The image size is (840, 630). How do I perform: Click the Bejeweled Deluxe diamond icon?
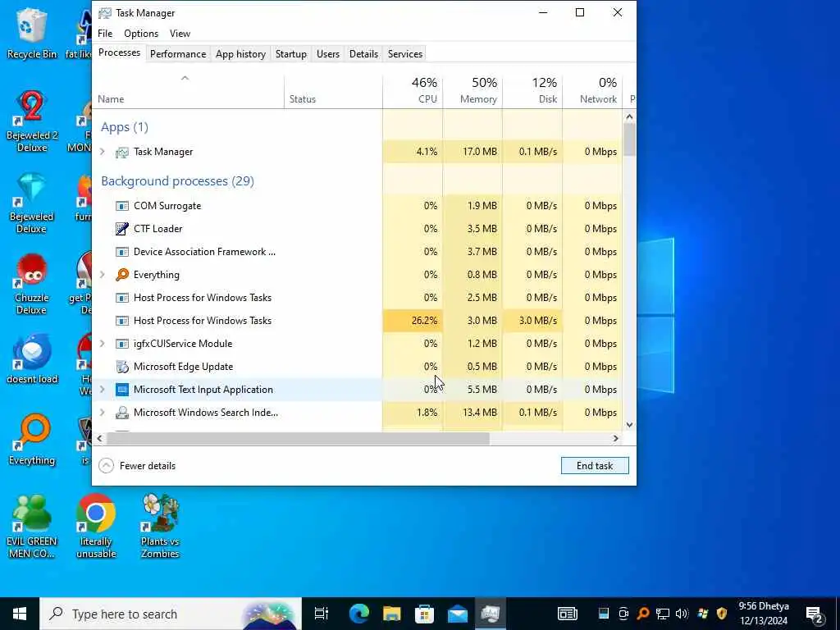pyautogui.click(x=32, y=189)
